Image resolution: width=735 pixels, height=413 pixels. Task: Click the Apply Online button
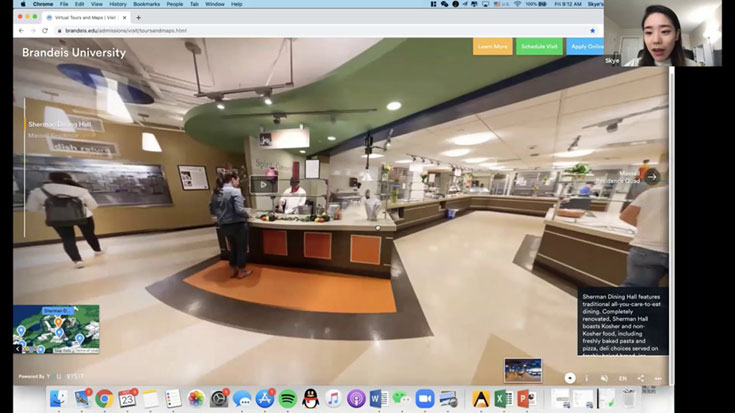(585, 46)
